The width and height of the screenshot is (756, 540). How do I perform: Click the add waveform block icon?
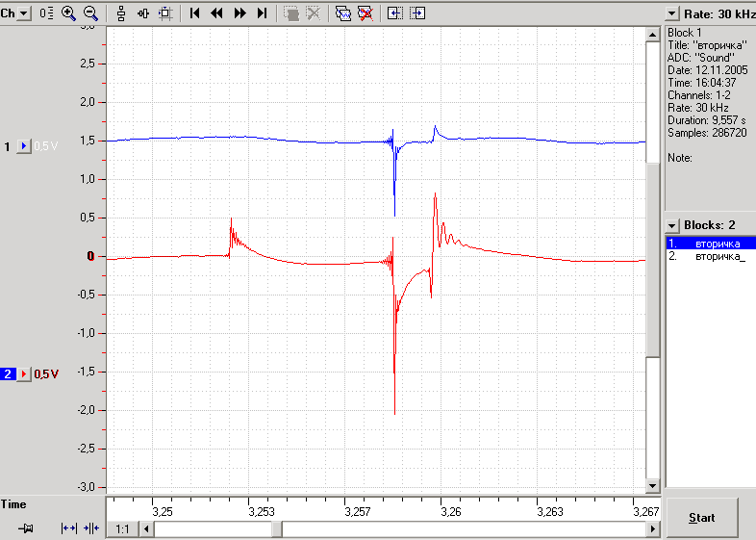point(342,13)
